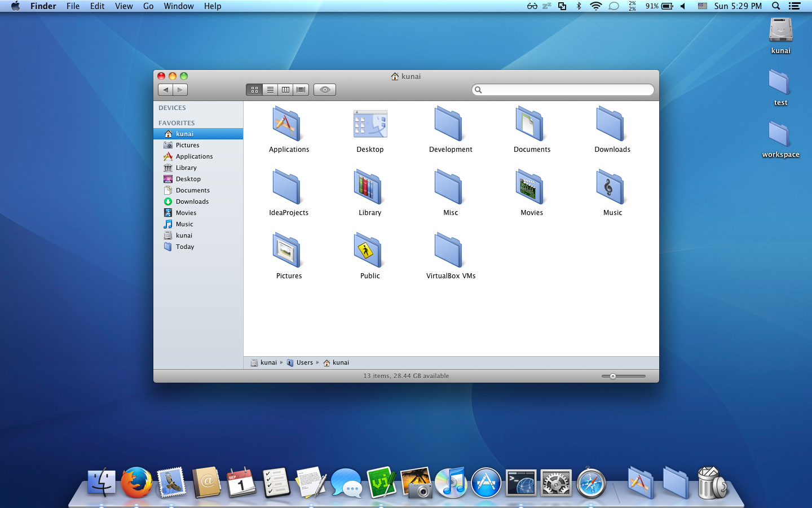
Task: Select the Downloads folder in the main pane
Action: [x=612, y=124]
